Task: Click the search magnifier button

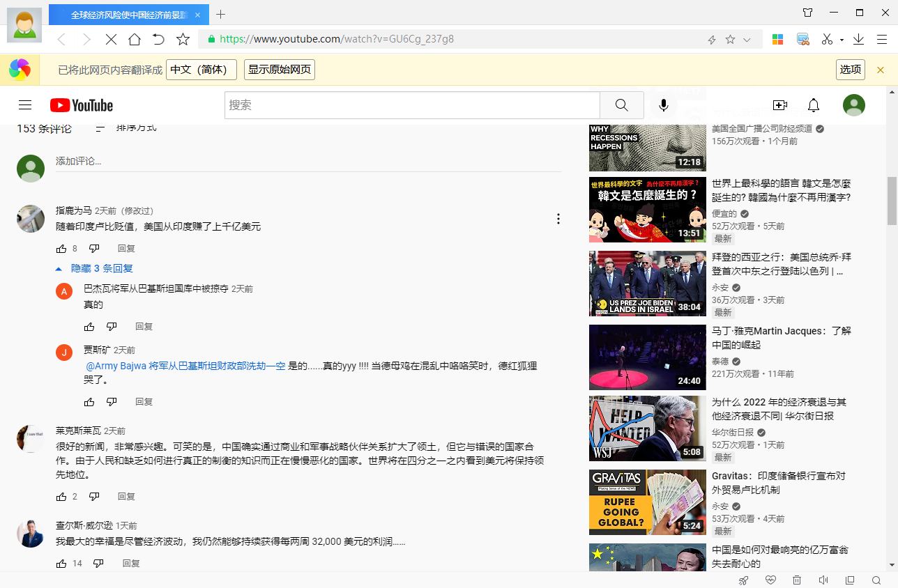Action: [622, 105]
